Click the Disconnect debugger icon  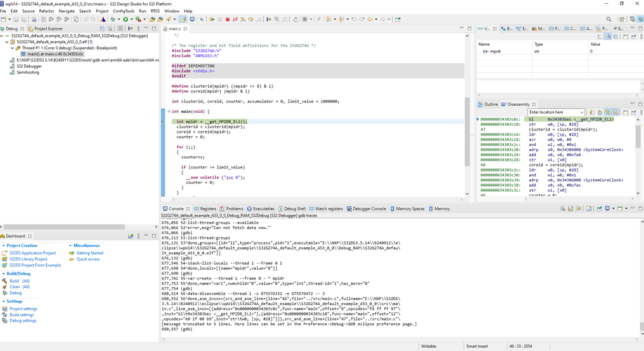click(235, 19)
